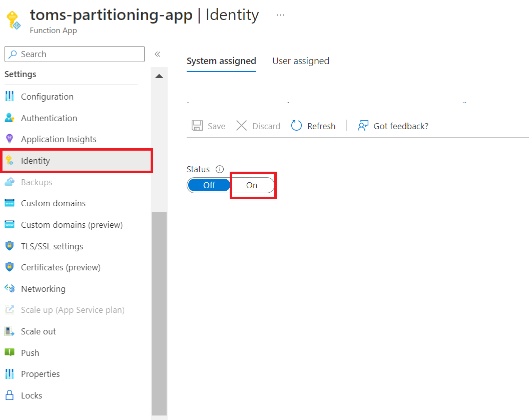Refresh the identity status
Image resolution: width=529 pixels, height=420 pixels.
(313, 126)
